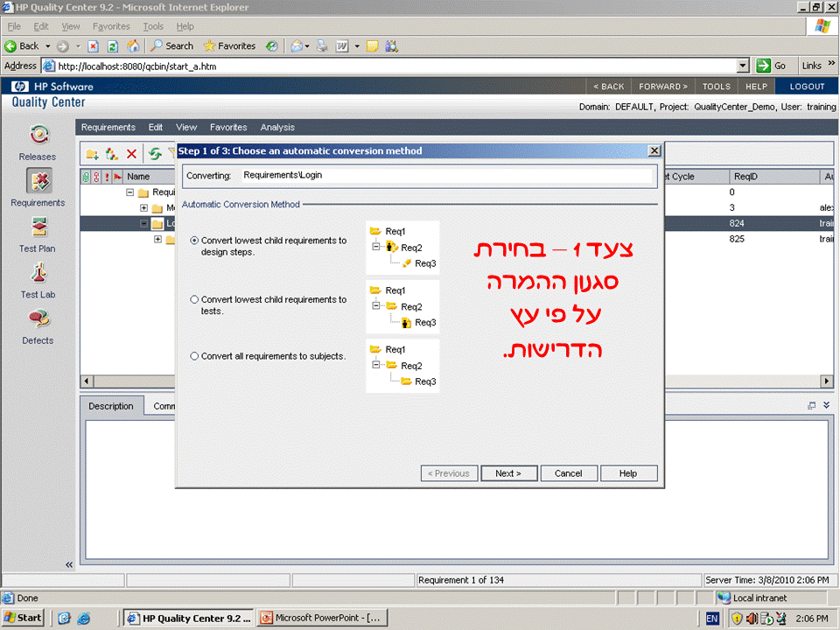The width and height of the screenshot is (840, 630).
Task: Click the New Folder toolbar icon
Action: [x=92, y=154]
